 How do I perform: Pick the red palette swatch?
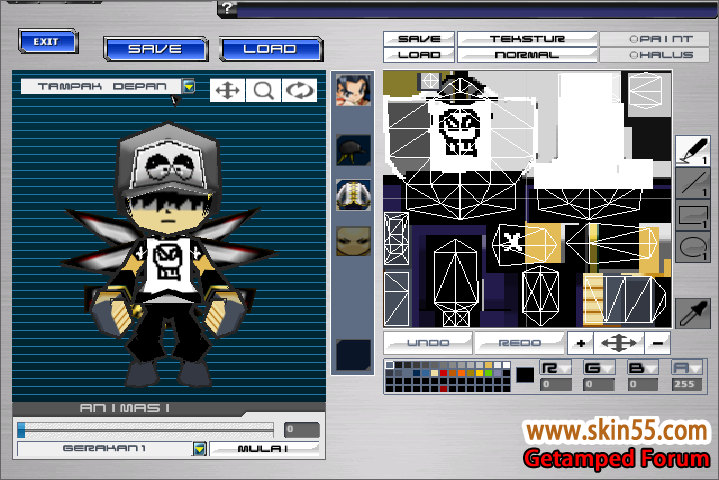coord(443,373)
